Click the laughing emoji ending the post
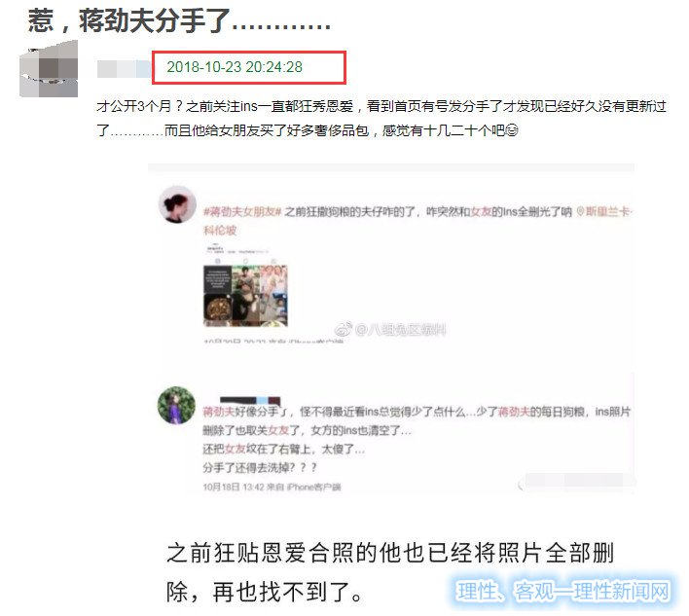 click(512, 130)
